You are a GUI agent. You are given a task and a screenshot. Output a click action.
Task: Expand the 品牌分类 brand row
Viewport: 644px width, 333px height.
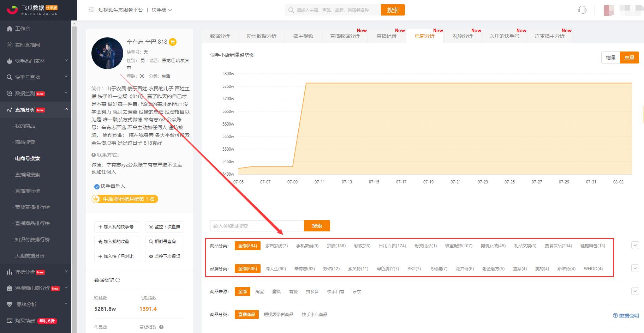coord(635,268)
